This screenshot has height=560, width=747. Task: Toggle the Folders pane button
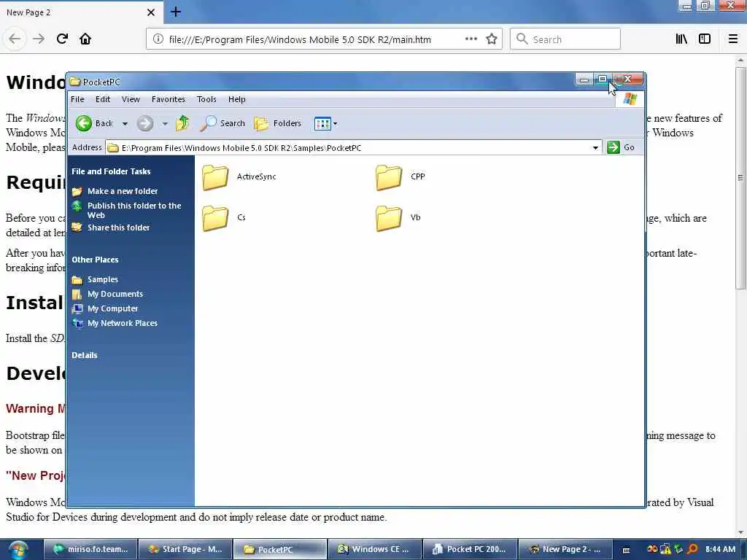pos(278,123)
